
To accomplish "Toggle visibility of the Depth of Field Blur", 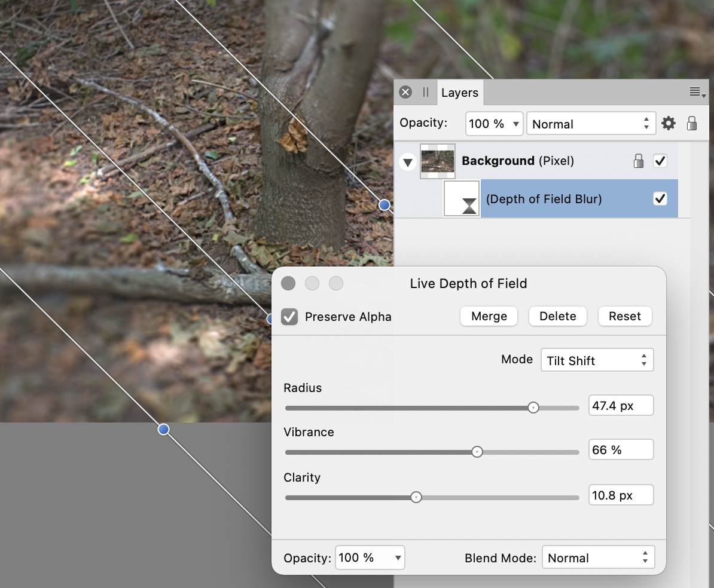I will pyautogui.click(x=660, y=198).
